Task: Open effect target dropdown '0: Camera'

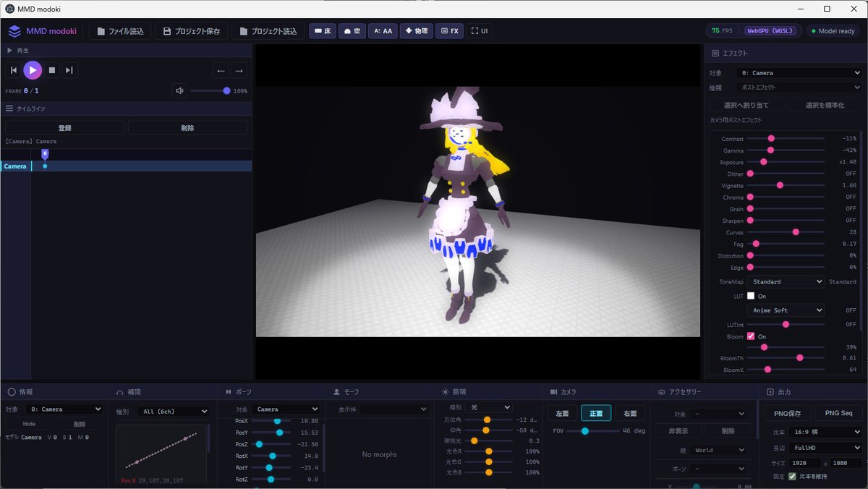Action: tap(799, 73)
